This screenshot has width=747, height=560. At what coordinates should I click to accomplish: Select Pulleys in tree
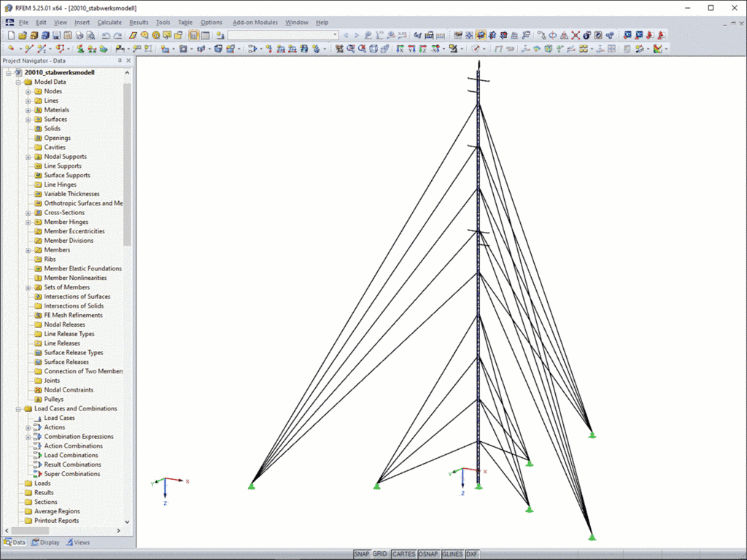tap(53, 399)
